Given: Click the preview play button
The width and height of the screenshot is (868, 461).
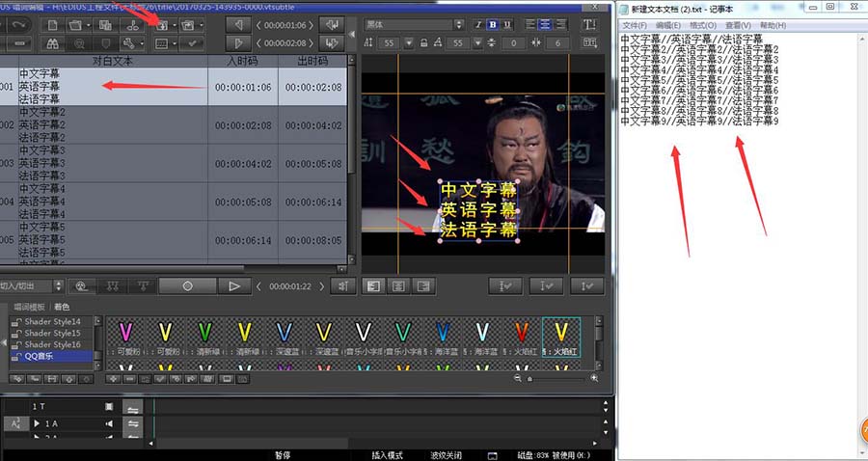Looking at the screenshot, I should pos(234,286).
